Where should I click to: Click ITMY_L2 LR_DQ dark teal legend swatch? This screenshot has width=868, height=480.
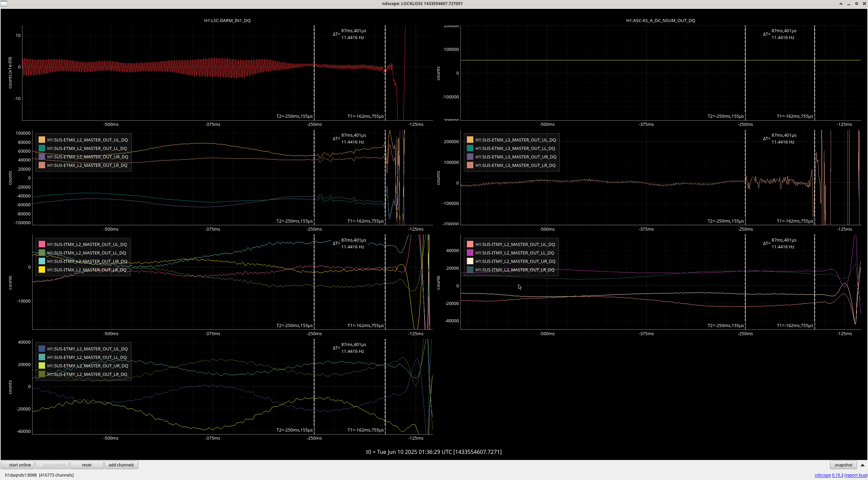click(470, 270)
